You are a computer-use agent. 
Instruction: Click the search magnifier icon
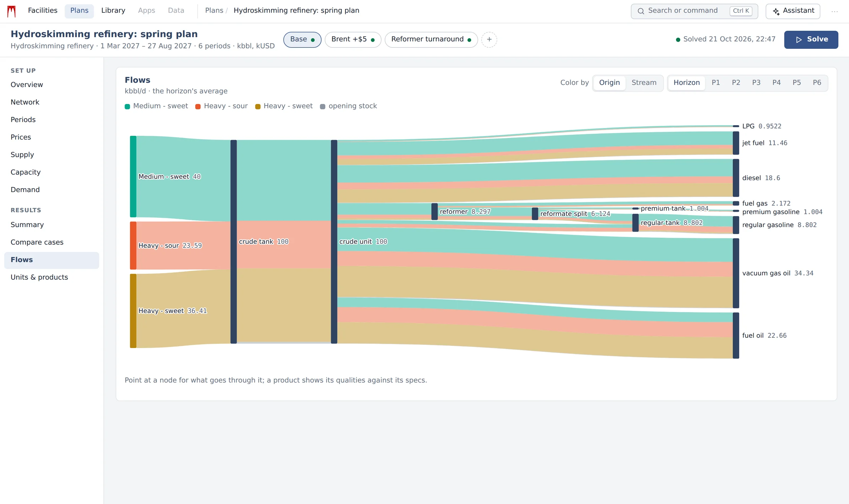coord(641,11)
